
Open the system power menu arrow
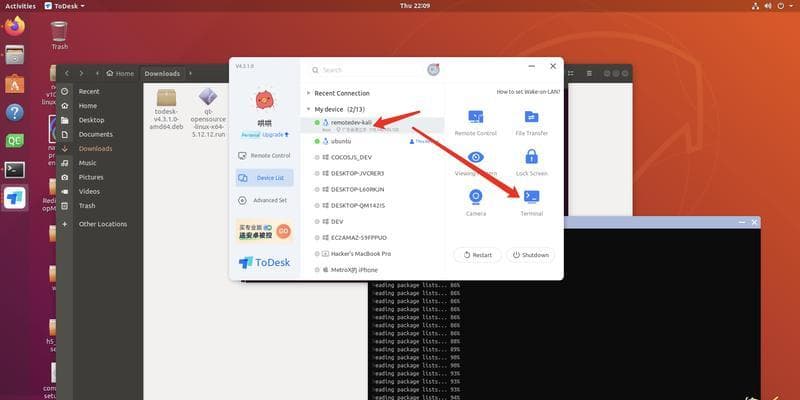click(x=791, y=6)
